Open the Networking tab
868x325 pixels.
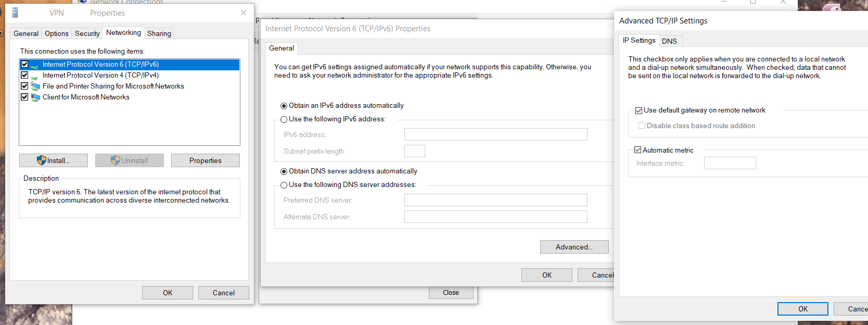click(123, 32)
